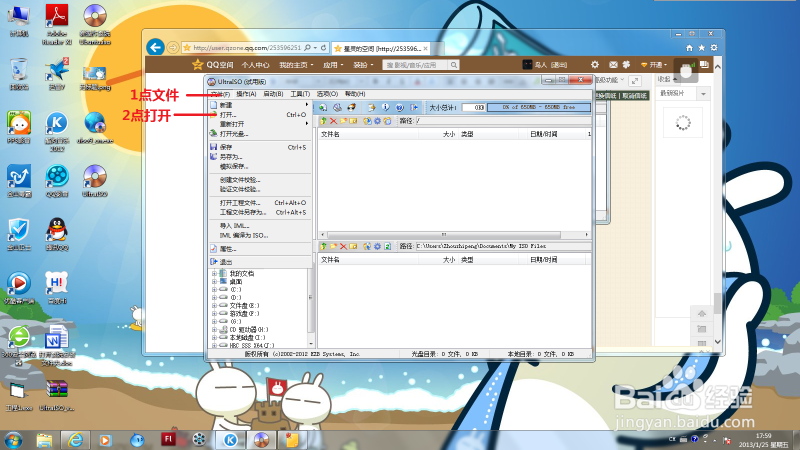Screen dimensions: 800x450
Task: Click the UltraISO disc icon in the taskbar
Action: click(261, 440)
